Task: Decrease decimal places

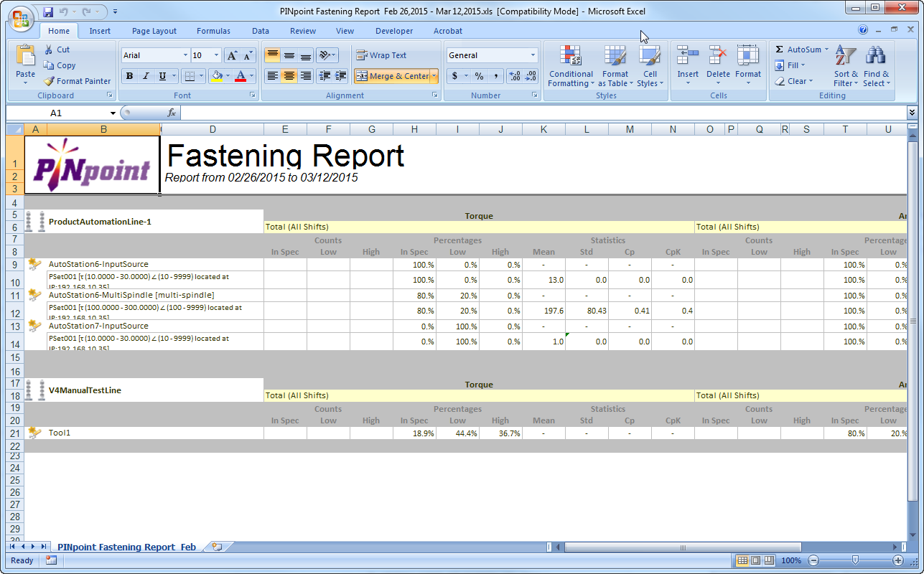Action: (531, 76)
